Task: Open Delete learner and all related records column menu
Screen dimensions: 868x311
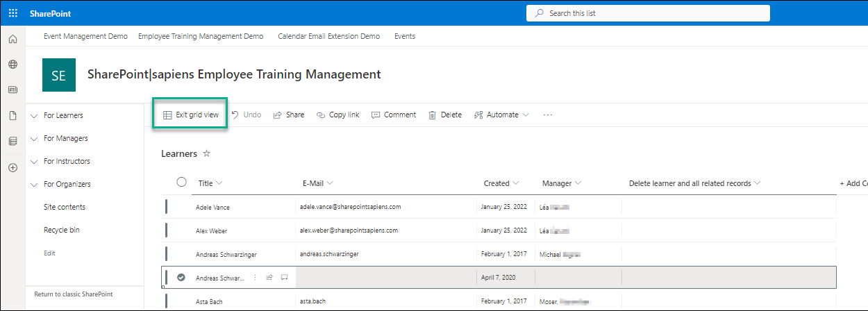Action: [x=694, y=183]
